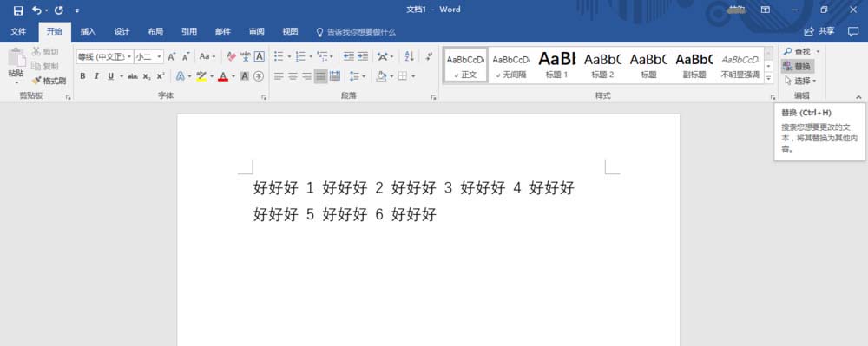Open the 文件 tab

18,32
